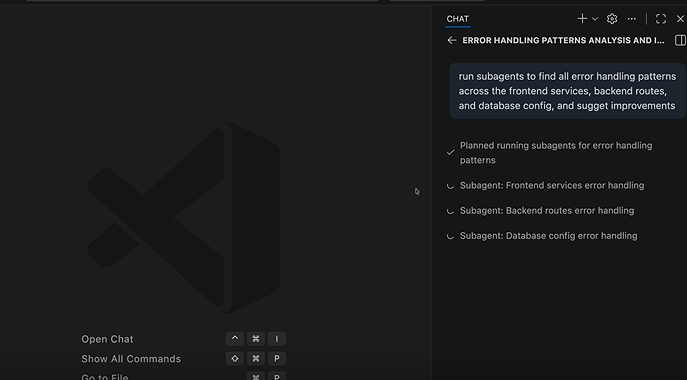
Task: Expand 'Planned running subagents for error handling patterns'
Action: (x=556, y=153)
